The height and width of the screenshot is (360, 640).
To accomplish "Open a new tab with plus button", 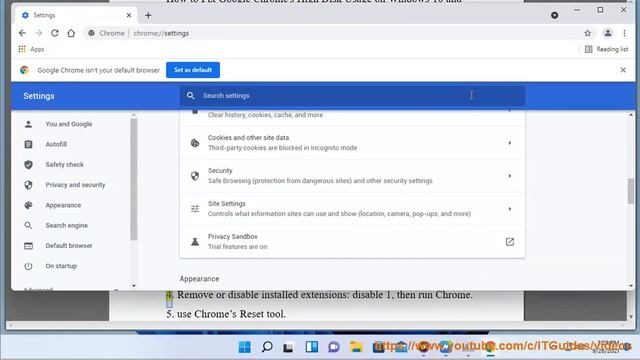I will 148,15.
